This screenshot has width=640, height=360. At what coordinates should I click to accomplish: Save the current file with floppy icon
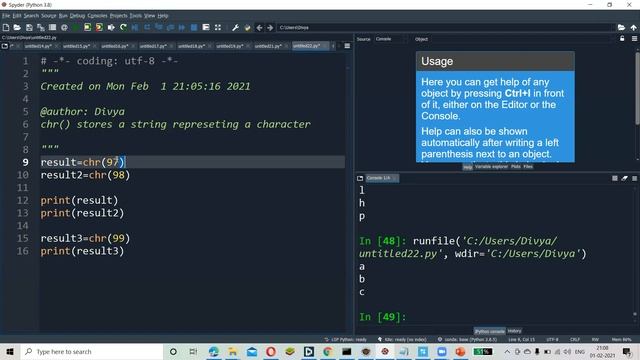point(29,27)
